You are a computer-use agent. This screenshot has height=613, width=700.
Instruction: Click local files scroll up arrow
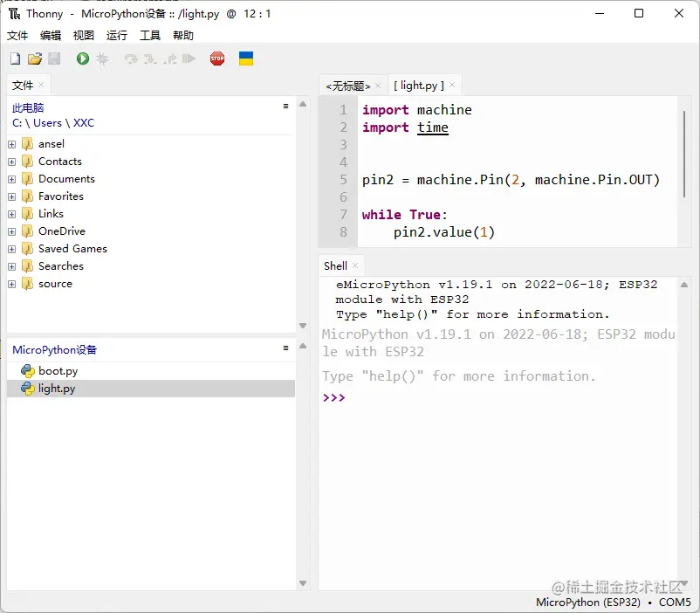pos(303,104)
